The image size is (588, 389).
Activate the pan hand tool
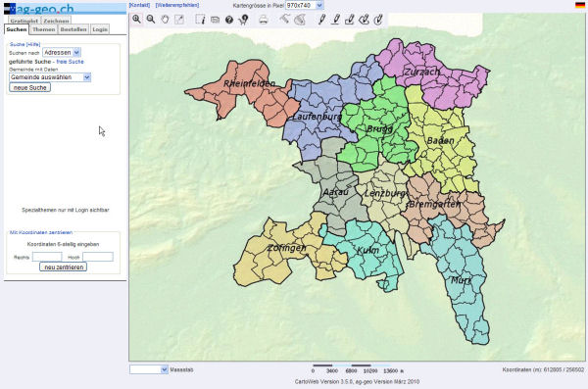pos(165,20)
